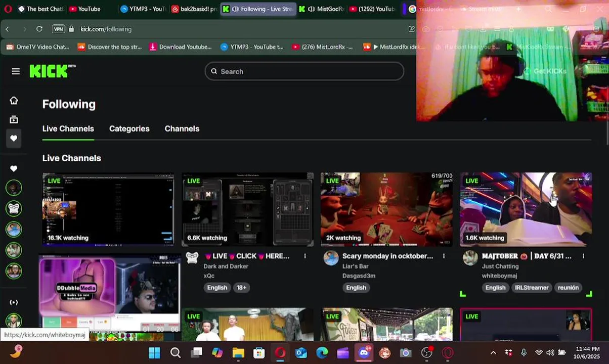Switch to the bak2basix browser tab
The height and width of the screenshot is (364, 609).
tap(194, 9)
